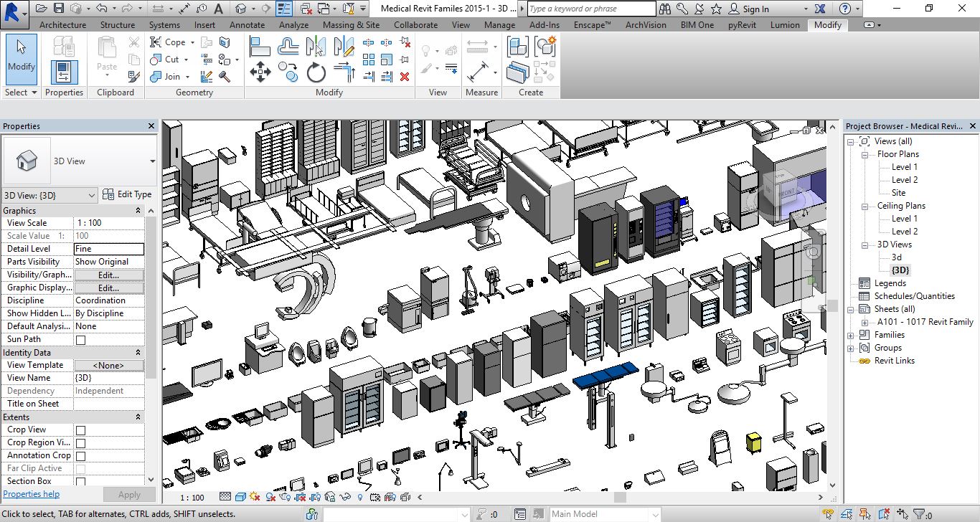The height and width of the screenshot is (522, 980).
Task: Select the Move tool in Modify panel
Action: click(260, 72)
